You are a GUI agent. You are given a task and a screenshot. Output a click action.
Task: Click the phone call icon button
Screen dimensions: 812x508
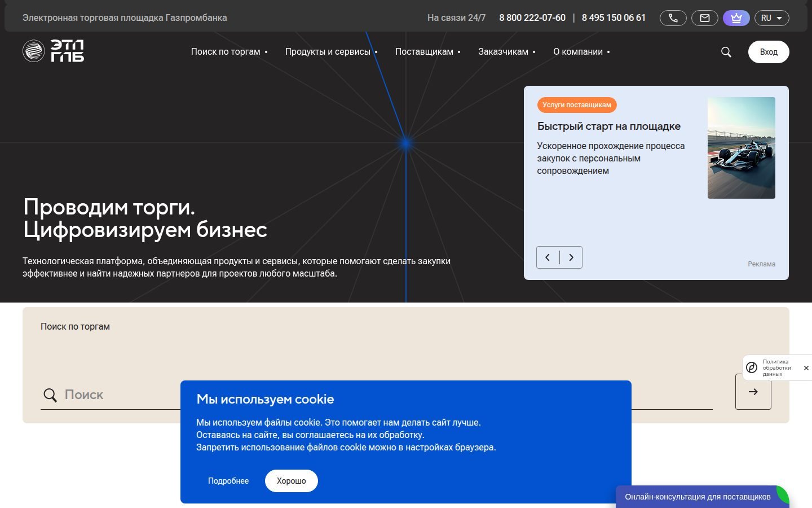673,18
